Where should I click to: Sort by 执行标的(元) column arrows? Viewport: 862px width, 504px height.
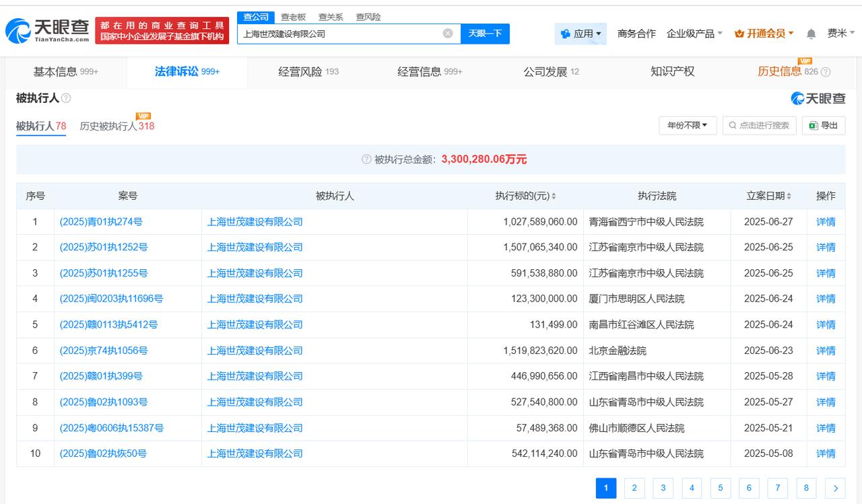tap(554, 196)
